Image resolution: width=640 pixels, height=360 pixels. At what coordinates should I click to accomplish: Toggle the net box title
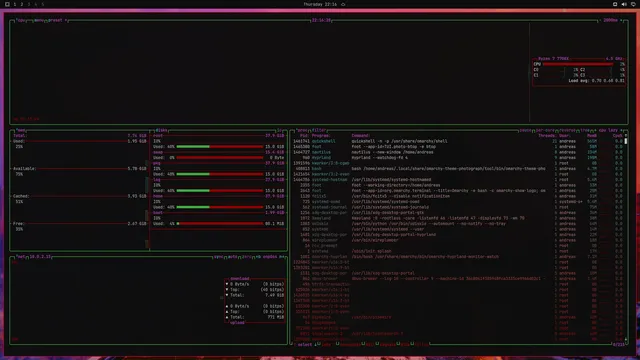21,257
